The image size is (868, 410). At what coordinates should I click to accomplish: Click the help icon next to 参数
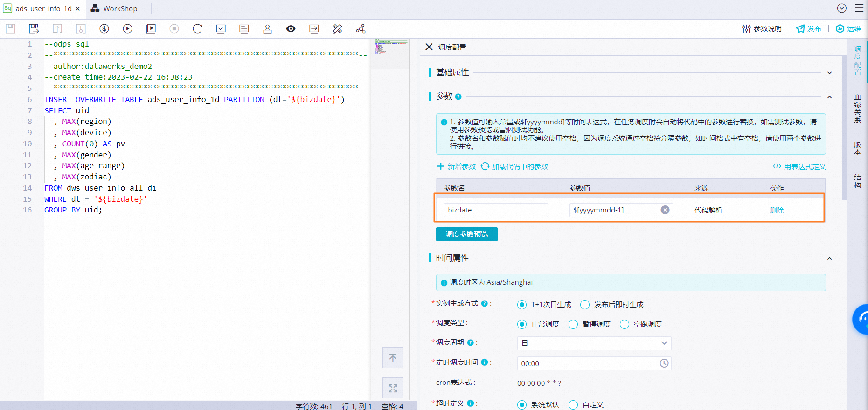pyautogui.click(x=458, y=96)
